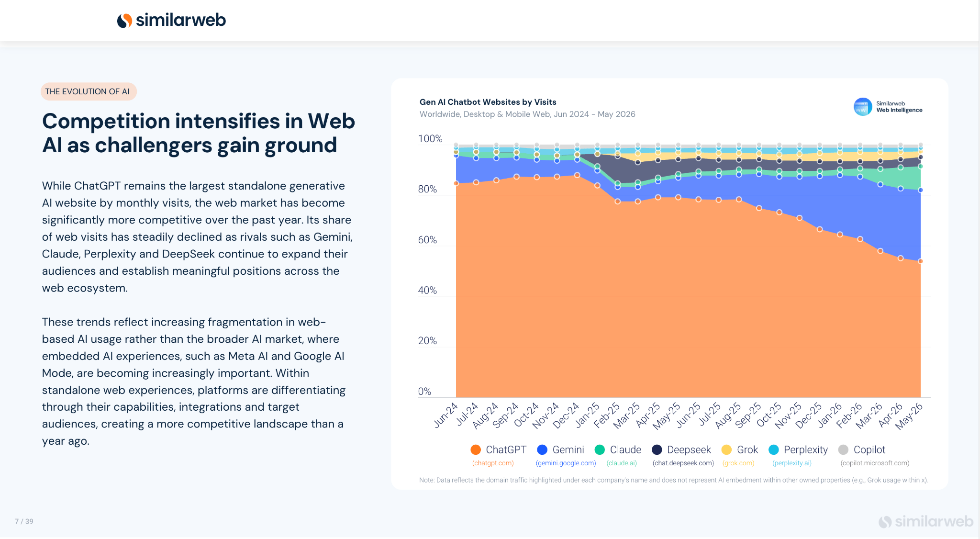Click the May-26 ChatGPT data point
Image resolution: width=980 pixels, height=539 pixels.
click(x=920, y=261)
